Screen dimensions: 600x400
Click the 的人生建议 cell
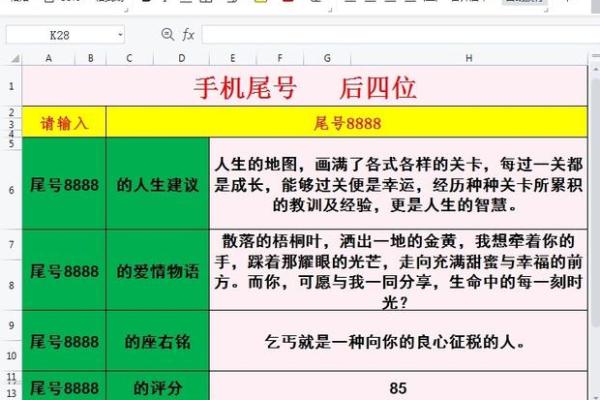pyautogui.click(x=158, y=184)
